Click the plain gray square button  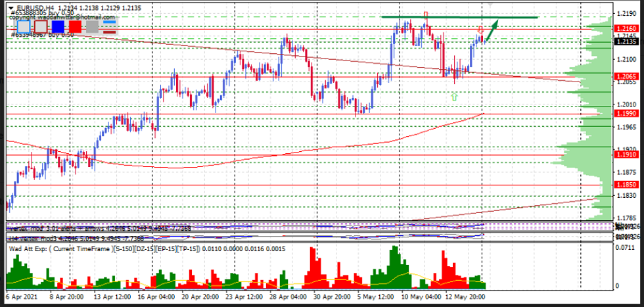click(92, 27)
